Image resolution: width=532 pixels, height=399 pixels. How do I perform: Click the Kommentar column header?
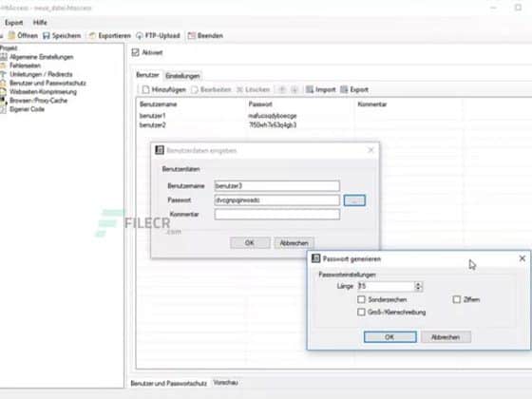click(x=408, y=104)
